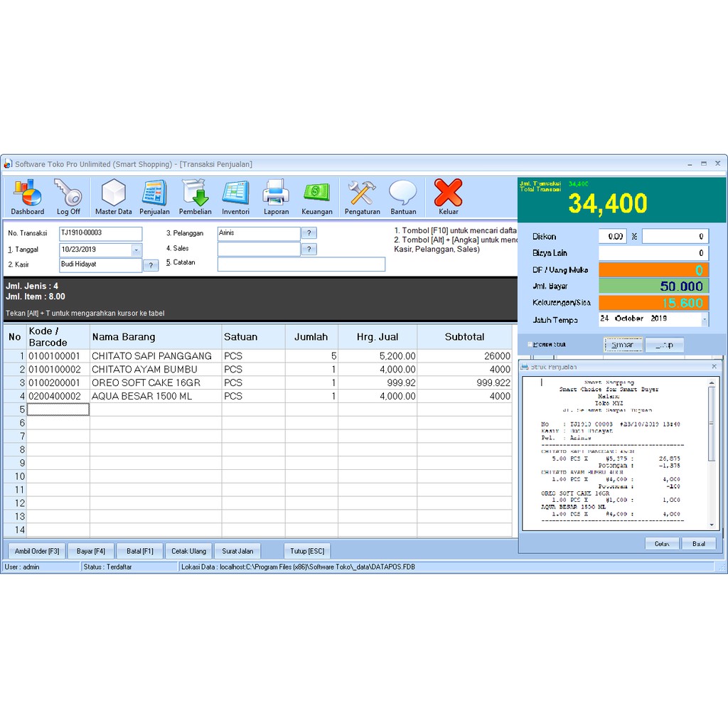The image size is (728, 728).
Task: Click the Cetak button in receipt dialog
Action: (x=662, y=544)
